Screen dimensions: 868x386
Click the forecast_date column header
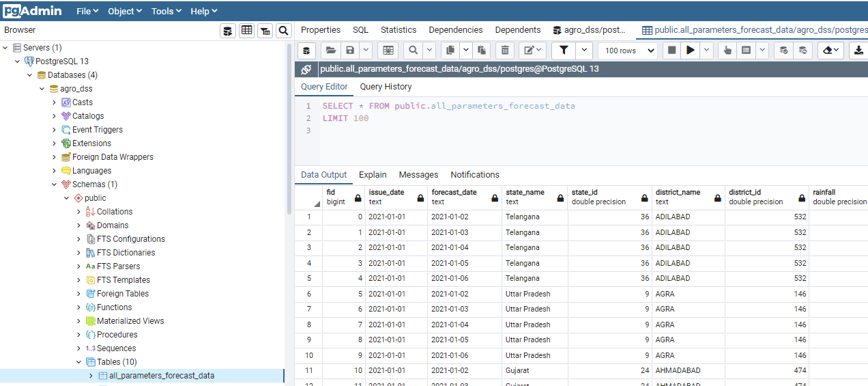[x=465, y=197]
